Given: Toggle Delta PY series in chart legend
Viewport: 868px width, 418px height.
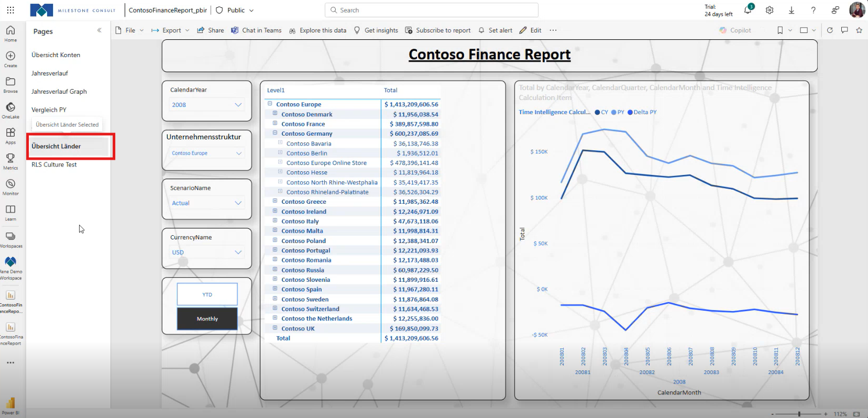Looking at the screenshot, I should (x=642, y=112).
